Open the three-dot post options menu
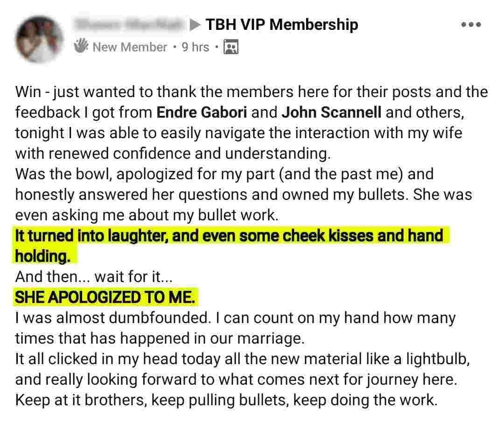 (x=470, y=24)
